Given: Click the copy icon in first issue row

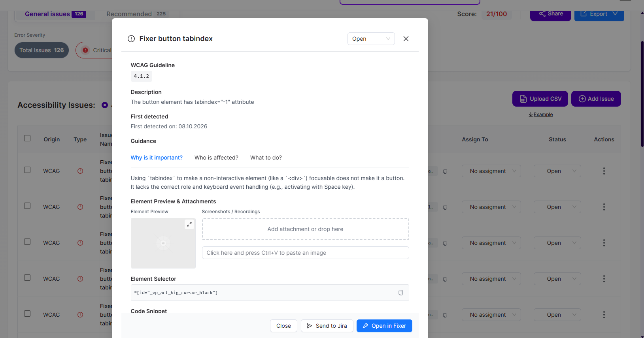Looking at the screenshot, I should [445, 171].
